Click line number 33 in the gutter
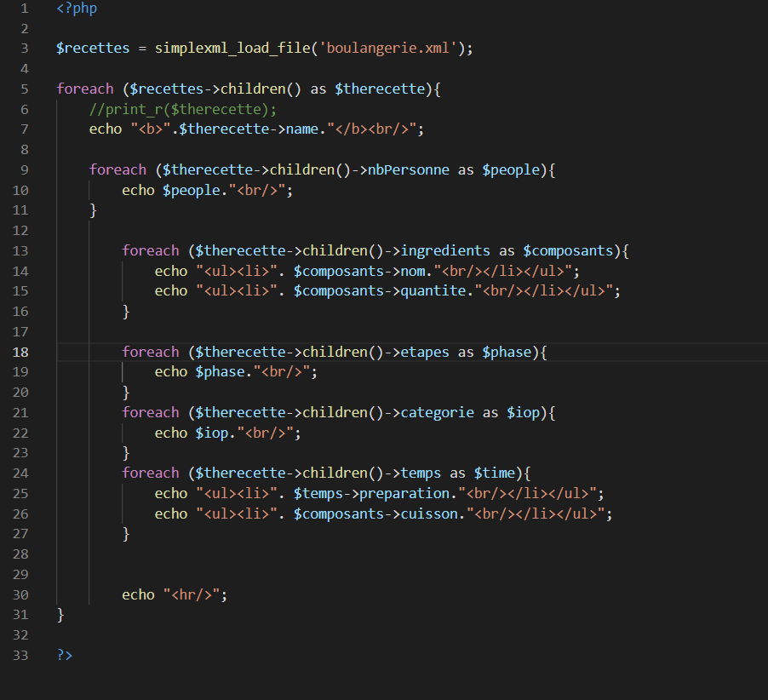This screenshot has height=700, width=768. click(20, 656)
